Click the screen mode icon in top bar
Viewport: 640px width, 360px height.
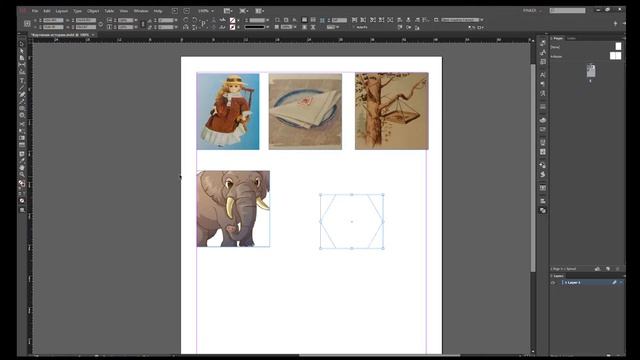(244, 11)
